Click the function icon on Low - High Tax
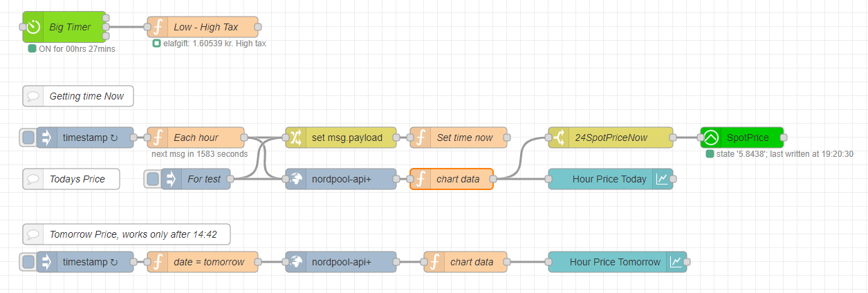 click(158, 27)
